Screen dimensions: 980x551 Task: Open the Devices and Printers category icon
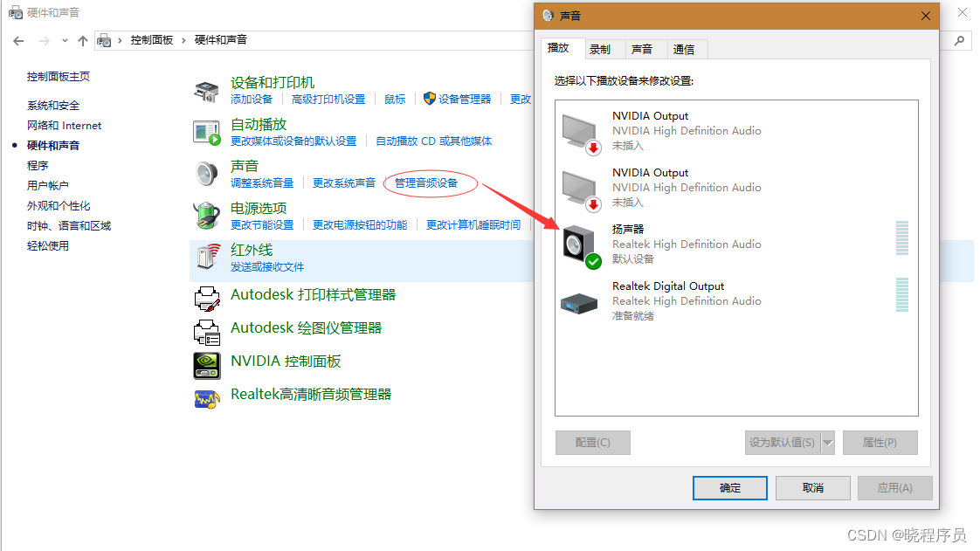206,91
